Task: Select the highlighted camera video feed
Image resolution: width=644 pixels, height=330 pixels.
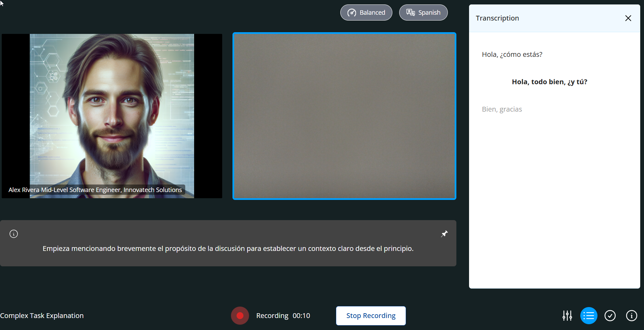Action: click(344, 116)
